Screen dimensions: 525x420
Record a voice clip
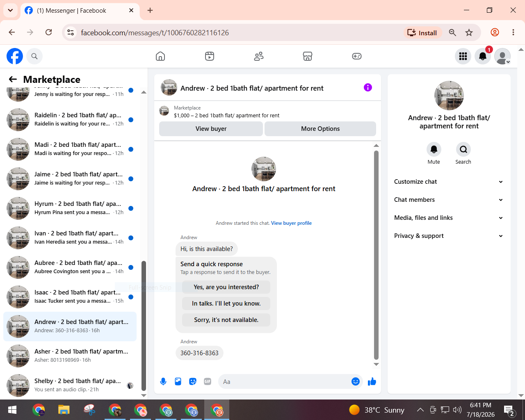[x=163, y=381]
